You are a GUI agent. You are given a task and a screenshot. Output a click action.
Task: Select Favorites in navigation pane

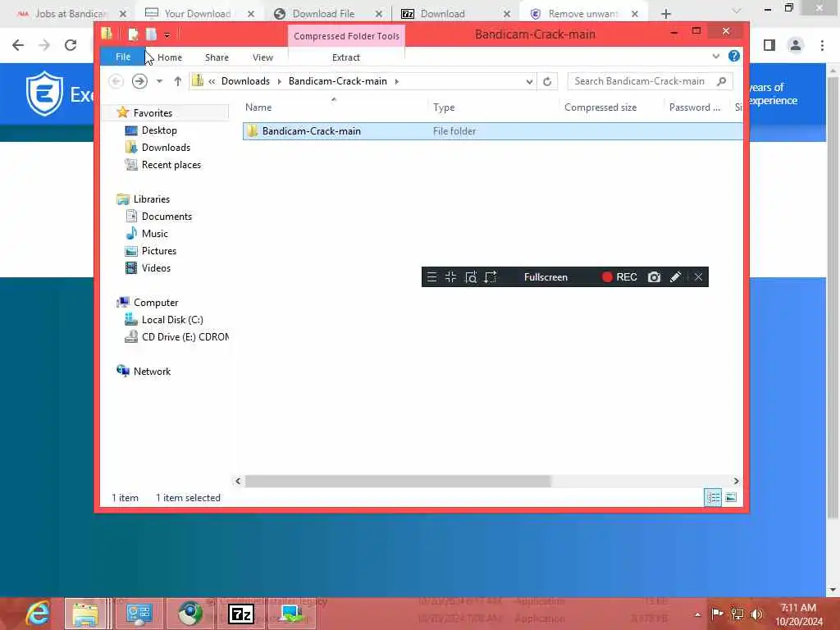(x=153, y=113)
